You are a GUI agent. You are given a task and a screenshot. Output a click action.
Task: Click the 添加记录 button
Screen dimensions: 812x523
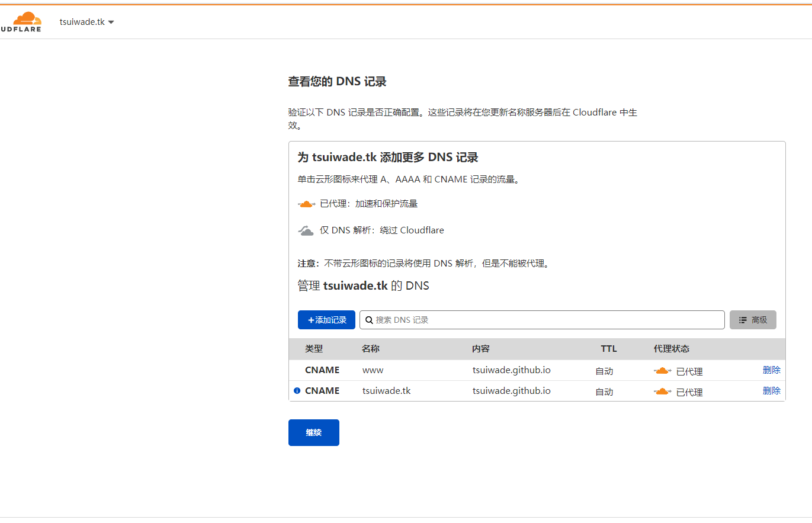(326, 320)
